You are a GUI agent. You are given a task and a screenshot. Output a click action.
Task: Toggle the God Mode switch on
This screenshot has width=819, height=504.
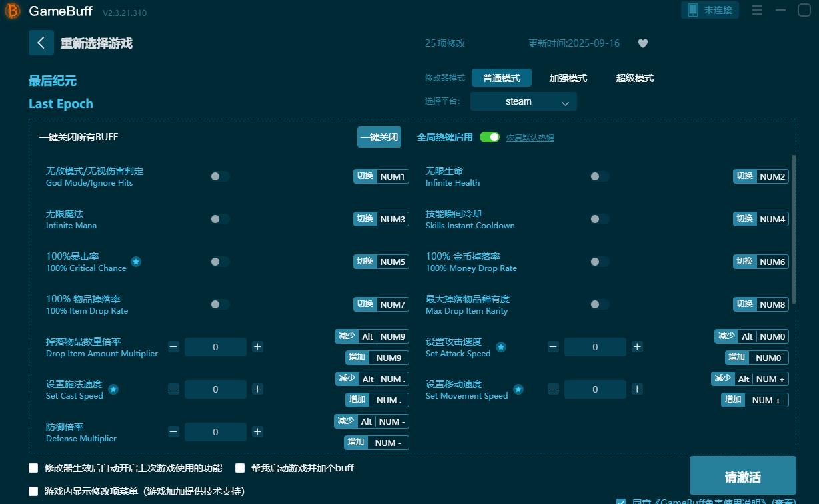[x=219, y=176]
